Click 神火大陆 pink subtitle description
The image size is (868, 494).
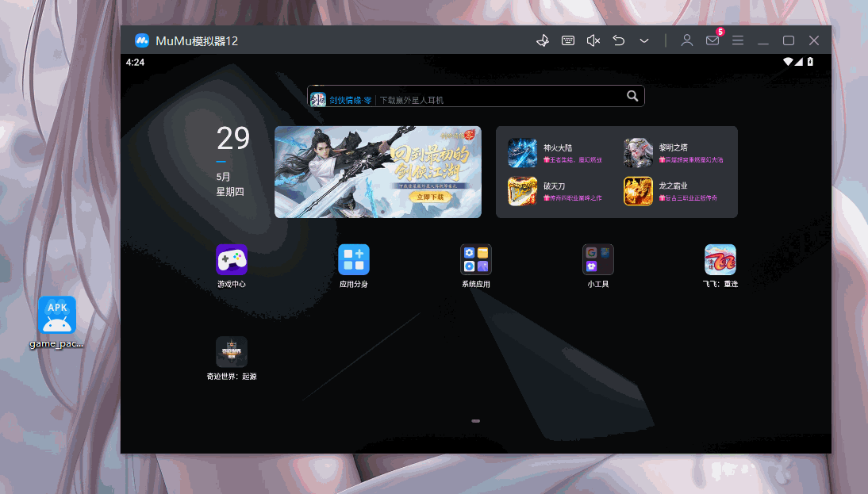(572, 160)
